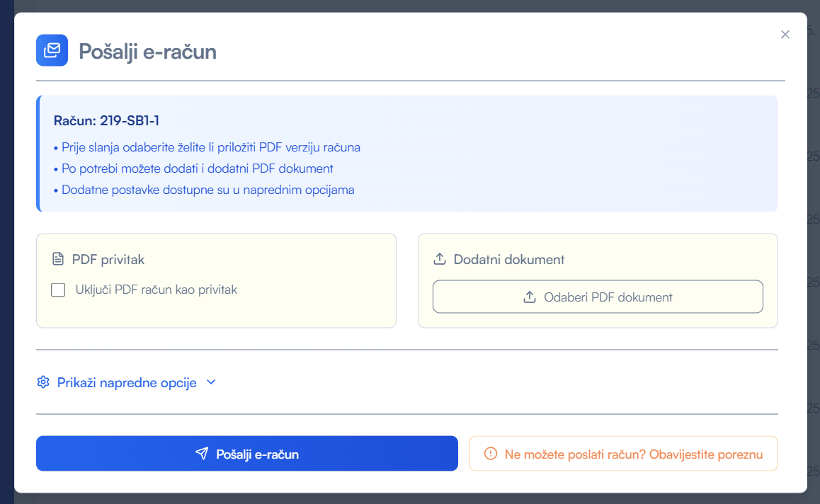Image resolution: width=820 pixels, height=504 pixels.
Task: Click the blue e-mail icon in header
Action: (x=52, y=50)
